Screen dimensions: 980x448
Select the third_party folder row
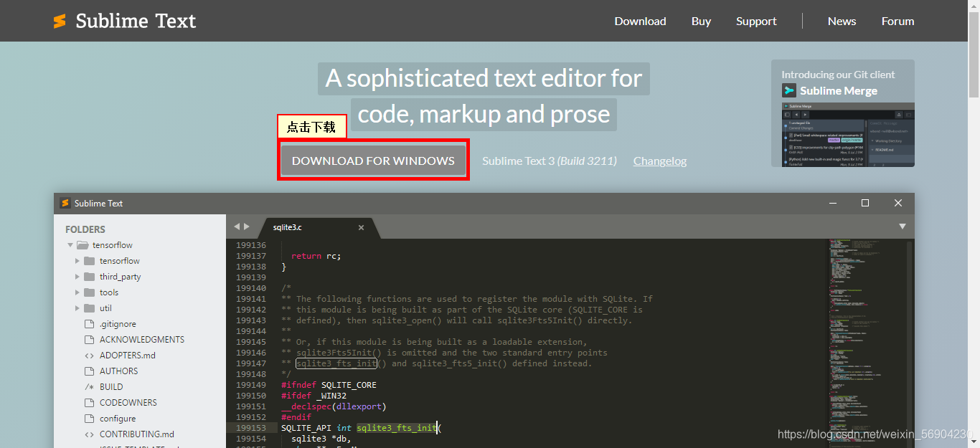coord(140,277)
